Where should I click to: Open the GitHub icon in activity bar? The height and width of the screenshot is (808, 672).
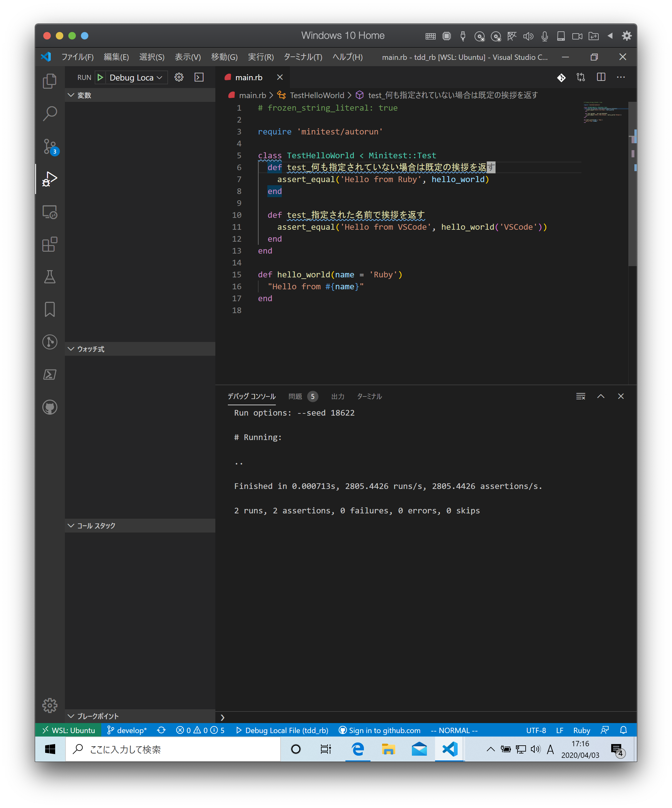click(50, 407)
